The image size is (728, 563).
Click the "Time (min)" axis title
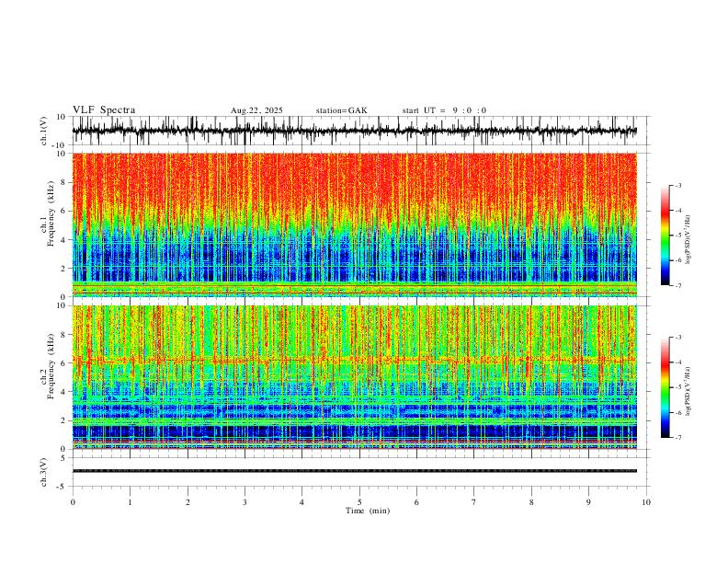(x=368, y=511)
